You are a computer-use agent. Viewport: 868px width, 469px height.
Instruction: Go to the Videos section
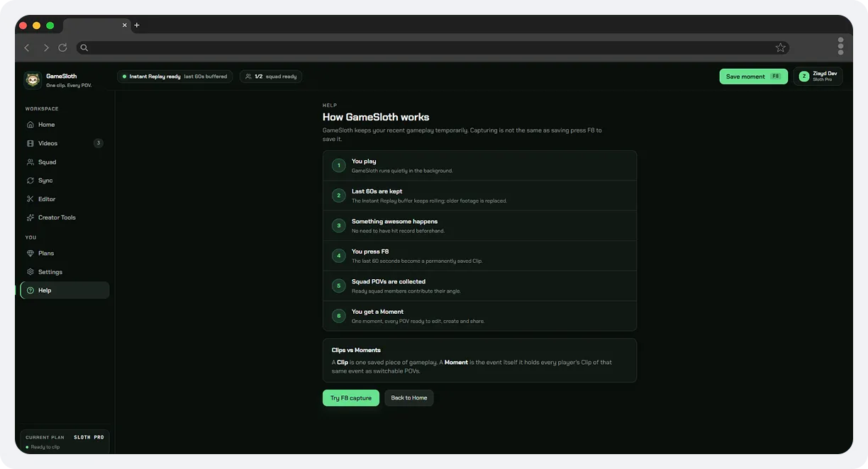65,143
